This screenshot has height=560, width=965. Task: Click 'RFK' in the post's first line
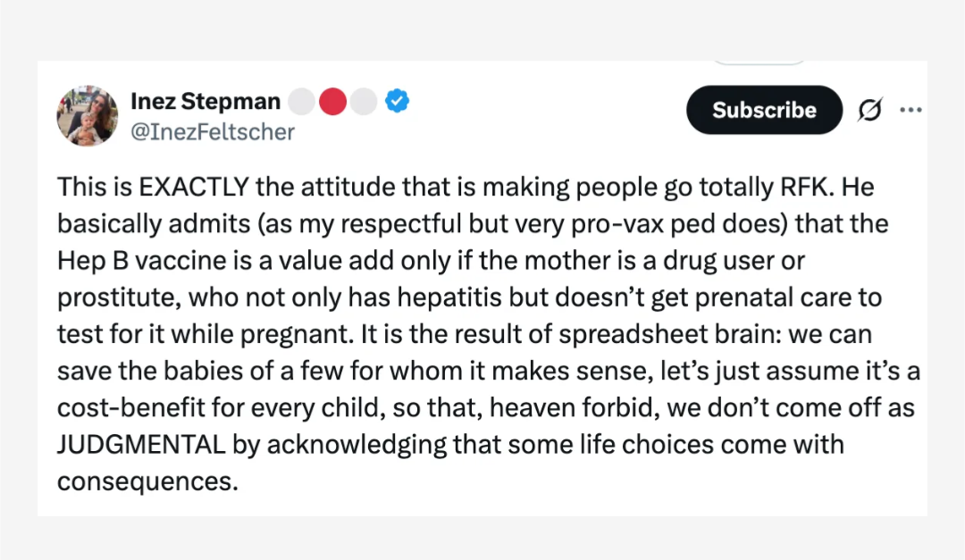tap(808, 187)
